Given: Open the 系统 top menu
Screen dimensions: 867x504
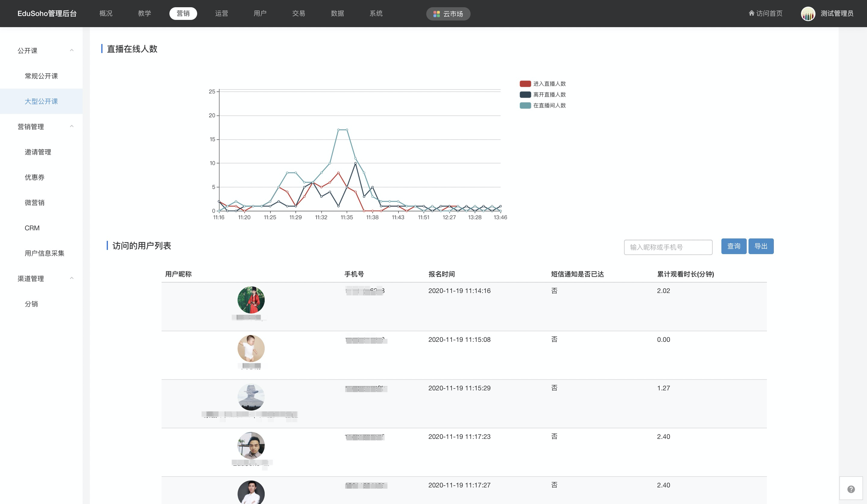Looking at the screenshot, I should 376,14.
